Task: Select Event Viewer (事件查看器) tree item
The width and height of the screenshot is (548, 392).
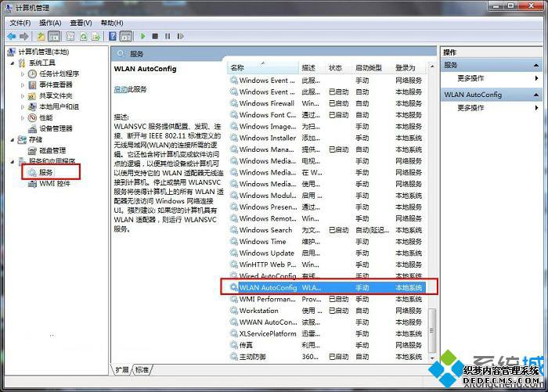Action: [x=56, y=85]
